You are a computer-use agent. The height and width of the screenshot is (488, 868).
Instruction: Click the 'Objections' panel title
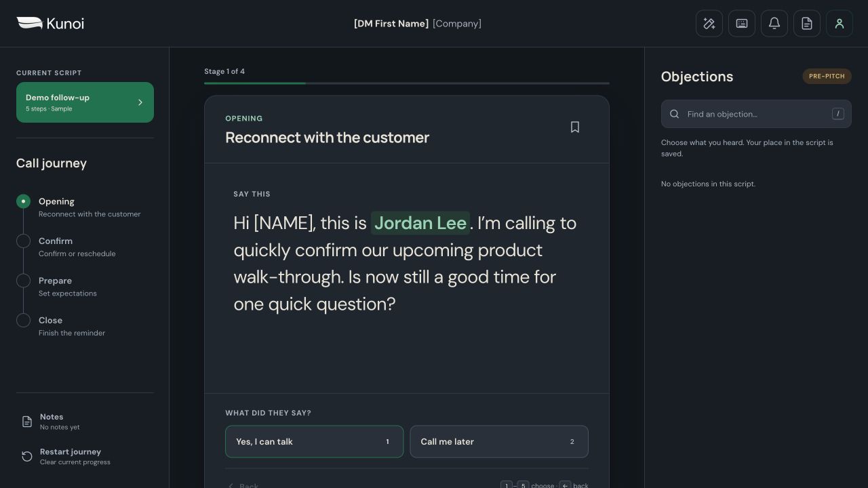pos(697,77)
